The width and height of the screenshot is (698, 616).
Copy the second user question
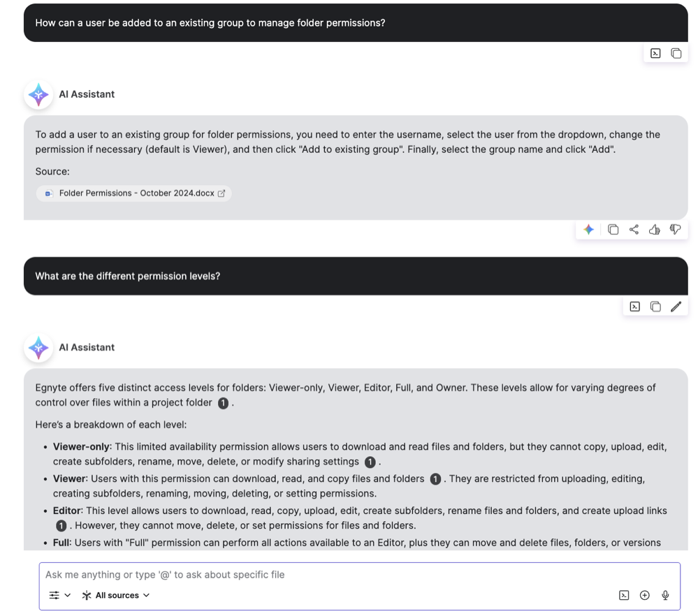point(655,306)
